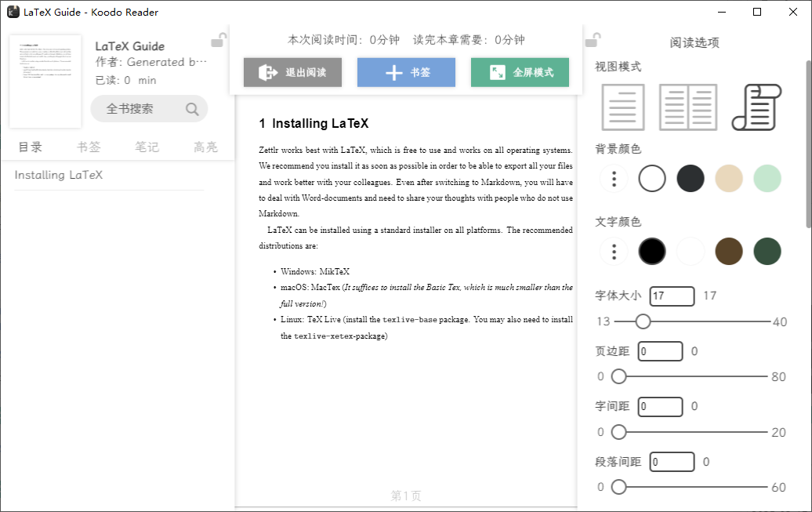Viewport: 812px width, 512px height.
Task: Open the 目录 table of contents
Action: [29, 146]
